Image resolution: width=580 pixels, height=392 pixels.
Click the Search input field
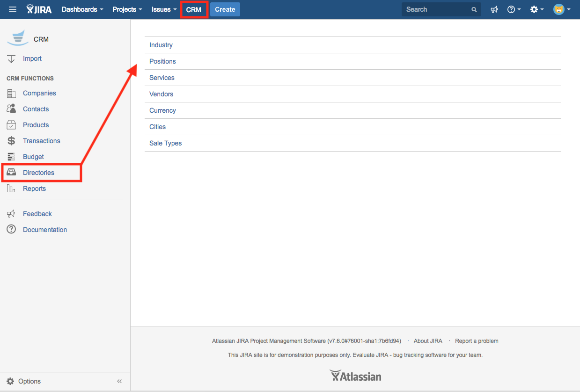[436, 9]
